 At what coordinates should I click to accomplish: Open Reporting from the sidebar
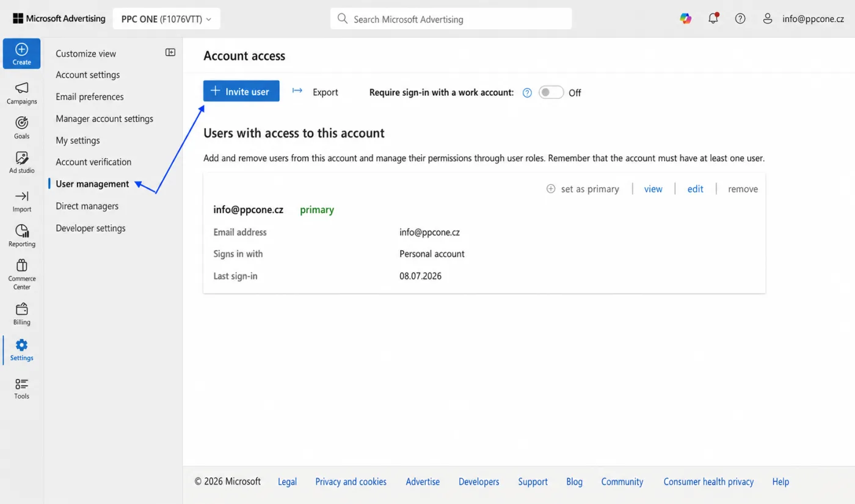[21, 236]
